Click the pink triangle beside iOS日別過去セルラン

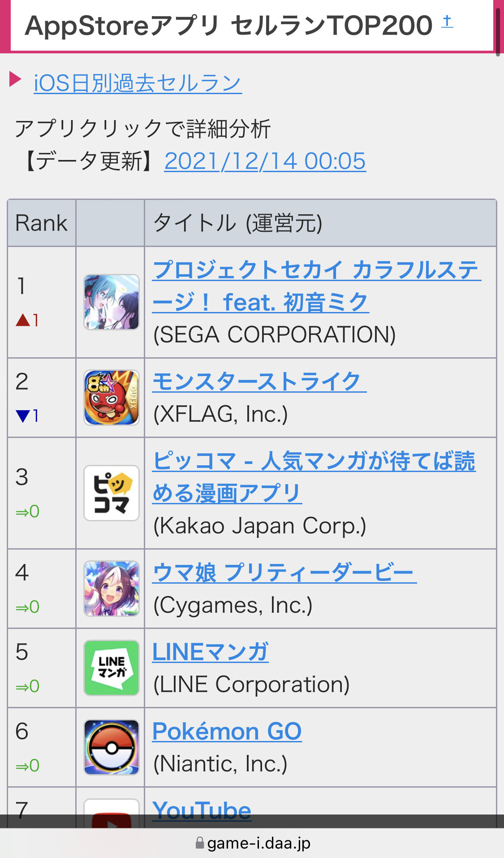[x=16, y=80]
